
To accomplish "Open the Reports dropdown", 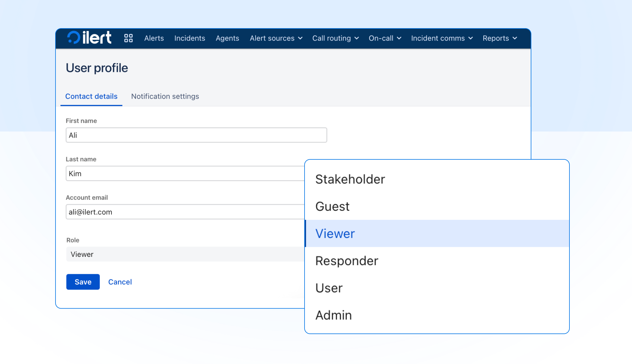I will (x=500, y=38).
